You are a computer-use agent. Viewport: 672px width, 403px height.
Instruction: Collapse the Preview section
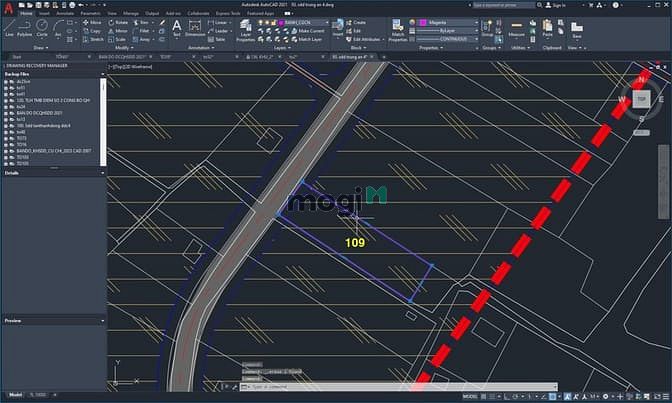point(102,321)
